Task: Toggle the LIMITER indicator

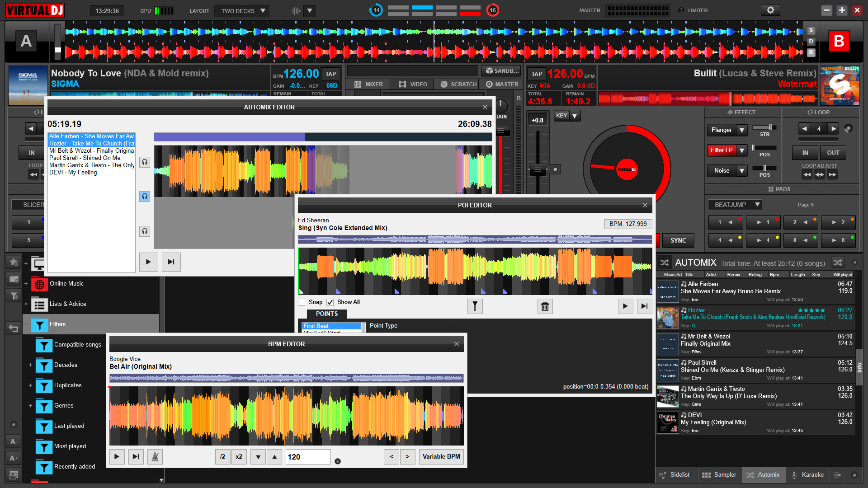Action: (681, 10)
